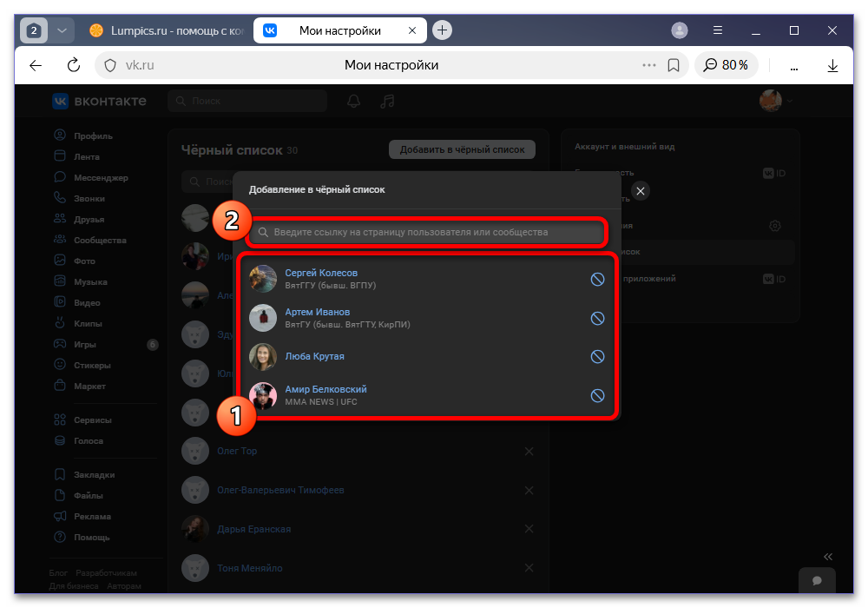The height and width of the screenshot is (608, 868).
Task: Open Люба Крутая profile link
Action: coord(314,356)
